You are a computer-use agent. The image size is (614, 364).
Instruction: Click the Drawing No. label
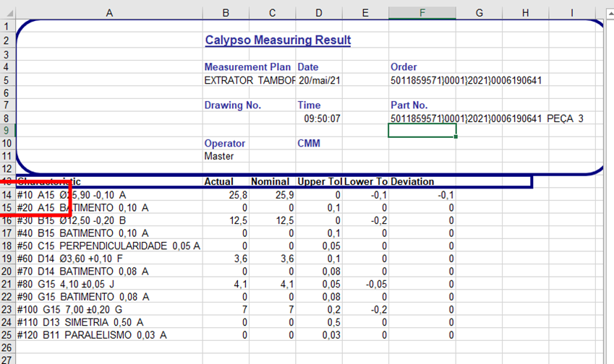point(233,105)
